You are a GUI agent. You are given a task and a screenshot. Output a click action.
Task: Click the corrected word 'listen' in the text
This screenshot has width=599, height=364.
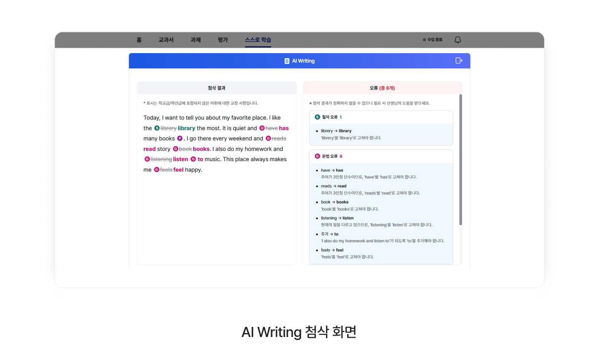(181, 159)
